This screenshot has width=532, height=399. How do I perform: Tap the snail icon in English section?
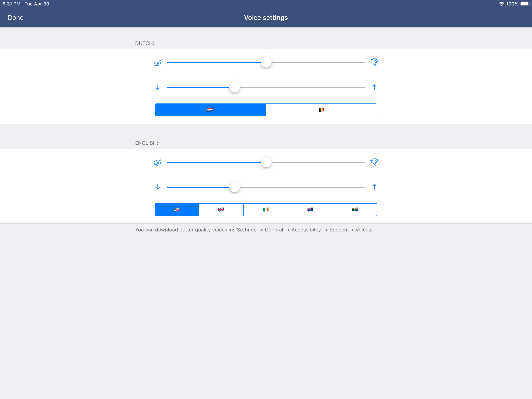(x=158, y=162)
